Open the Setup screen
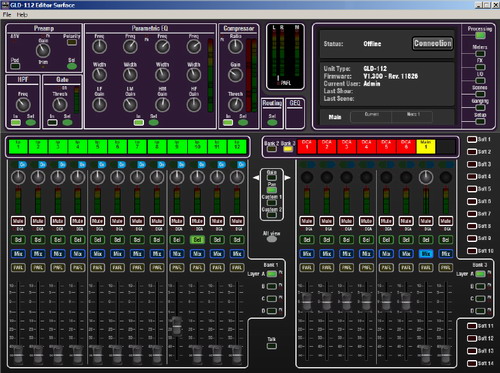Viewport: 500px width, 373px height. click(480, 121)
